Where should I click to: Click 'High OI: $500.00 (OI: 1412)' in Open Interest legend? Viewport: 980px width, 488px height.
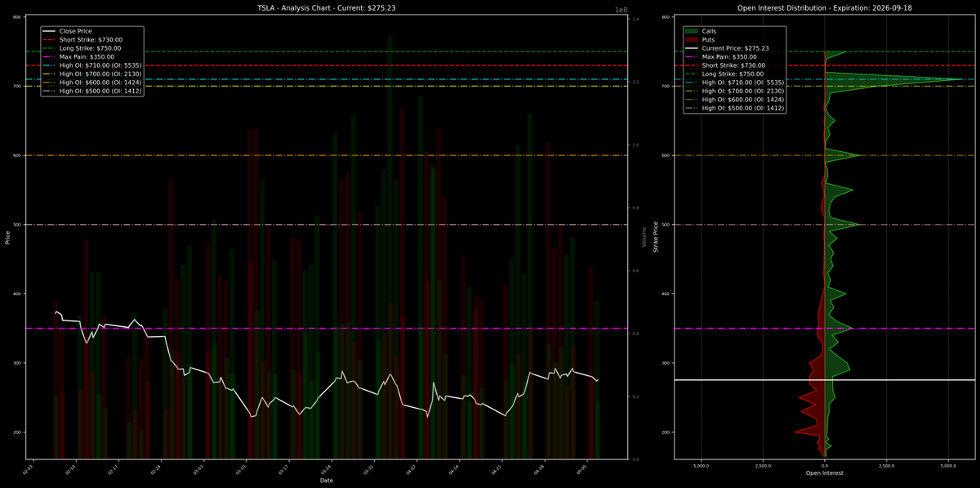click(x=743, y=108)
